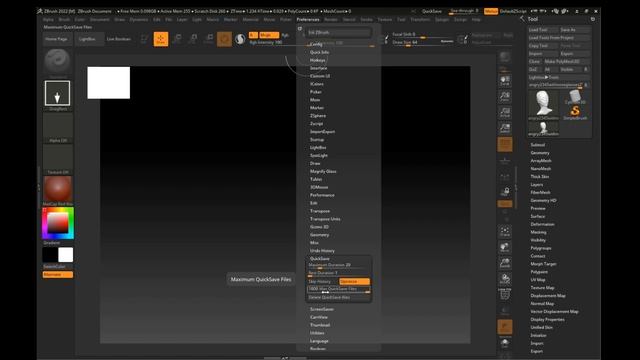
Task: Select the black secondary color swatch
Action: click(x=50, y=255)
